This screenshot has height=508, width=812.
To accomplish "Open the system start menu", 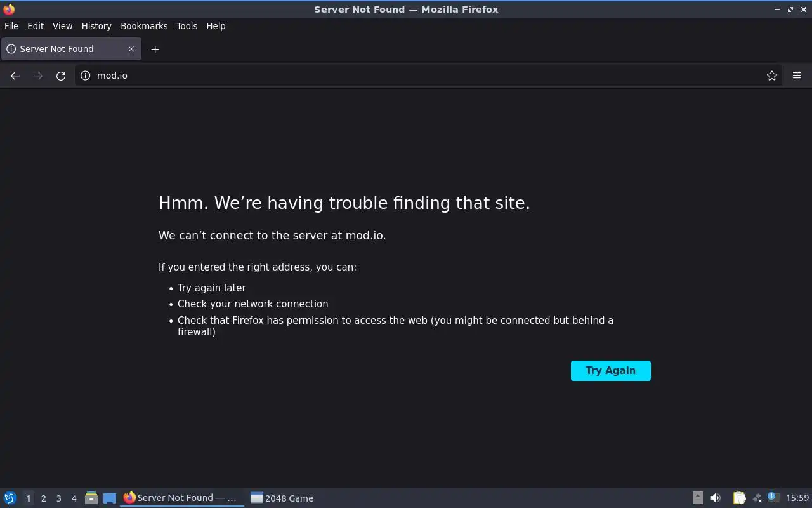I will click(10, 498).
